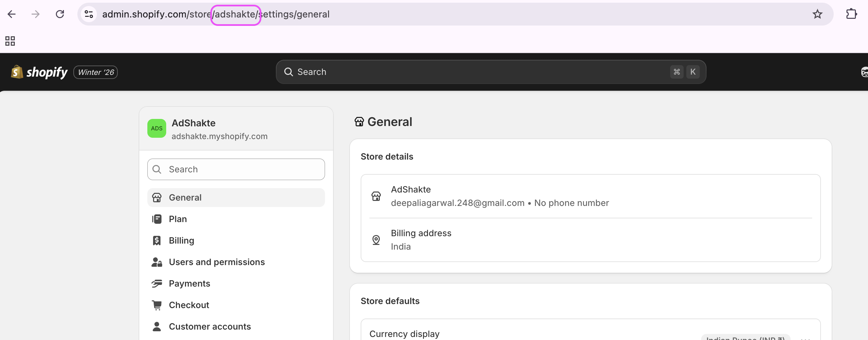Image resolution: width=868 pixels, height=340 pixels.
Task: Click the settings Search field in the sidebar
Action: [x=236, y=169]
